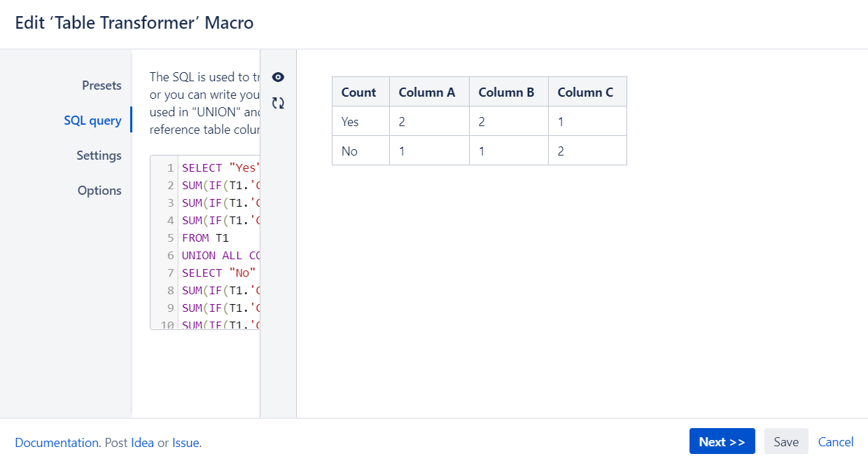Save the Table Transformer macro
Image resolution: width=868 pixels, height=461 pixels.
(785, 441)
